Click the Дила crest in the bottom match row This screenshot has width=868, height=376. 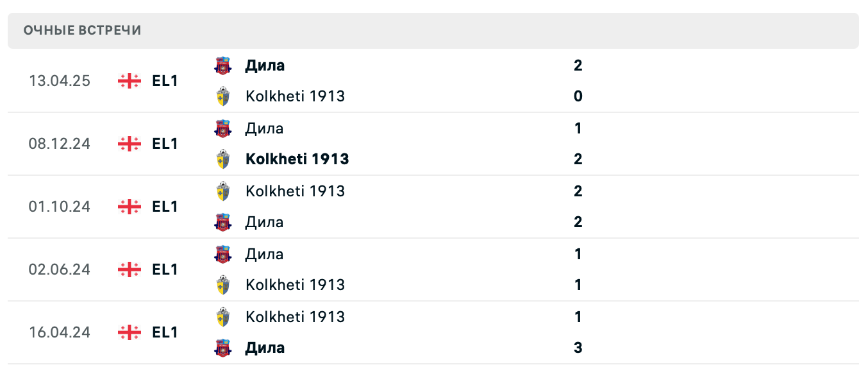pos(222,348)
